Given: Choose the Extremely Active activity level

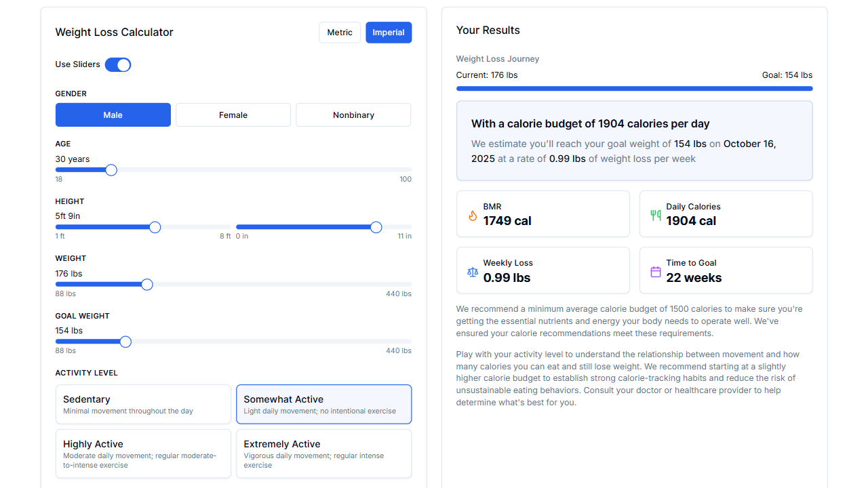Looking at the screenshot, I should click(x=323, y=453).
